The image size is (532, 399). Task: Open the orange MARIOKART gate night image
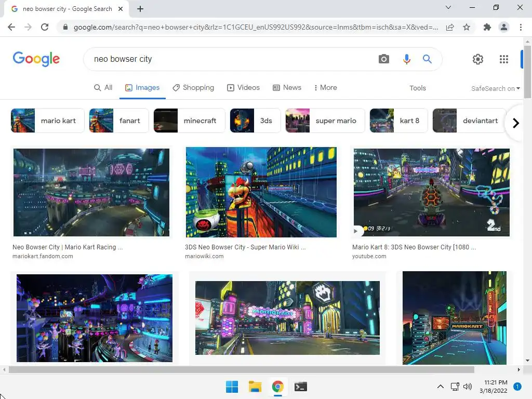coord(454,318)
